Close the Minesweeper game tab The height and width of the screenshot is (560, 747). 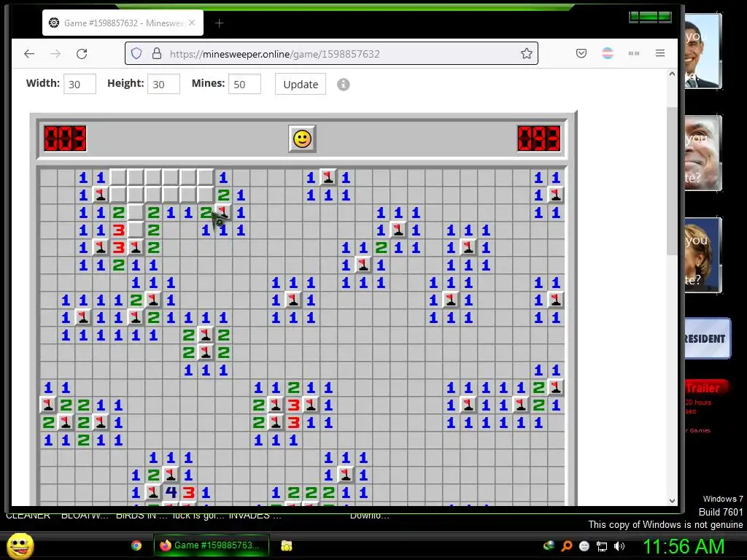click(x=192, y=23)
